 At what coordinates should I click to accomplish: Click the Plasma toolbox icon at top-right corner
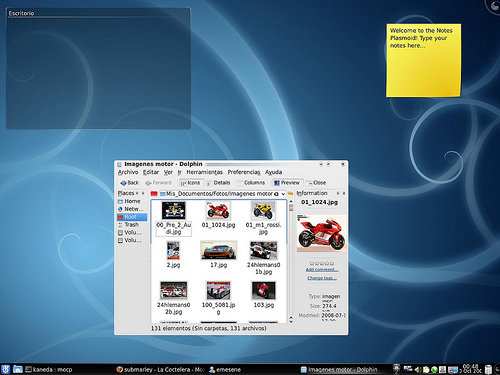pyautogui.click(x=495, y=6)
